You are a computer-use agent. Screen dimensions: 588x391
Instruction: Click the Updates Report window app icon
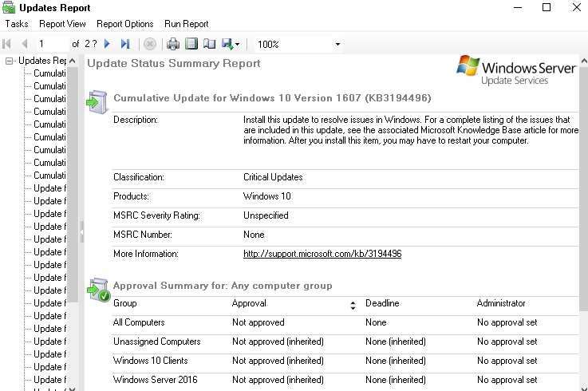(9, 7)
